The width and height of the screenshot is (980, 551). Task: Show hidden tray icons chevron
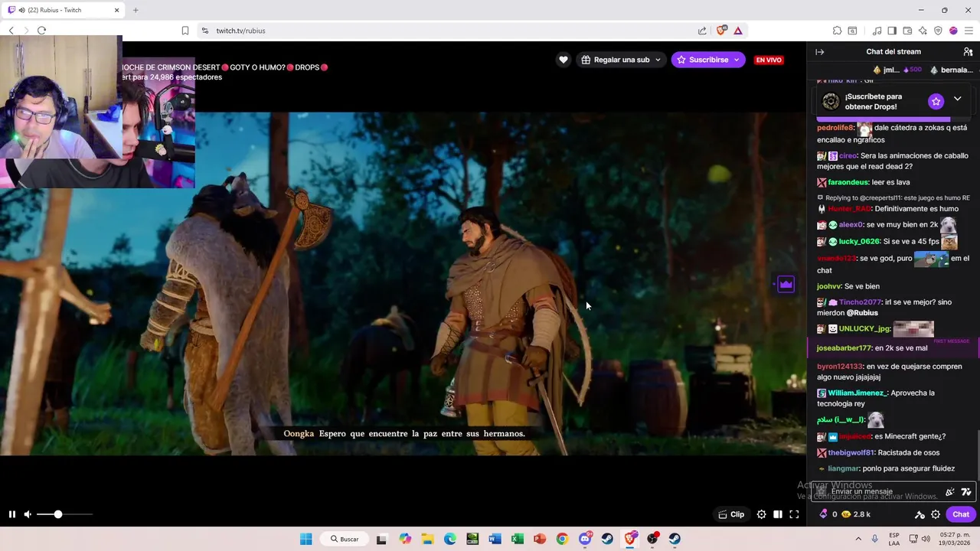pyautogui.click(x=859, y=539)
